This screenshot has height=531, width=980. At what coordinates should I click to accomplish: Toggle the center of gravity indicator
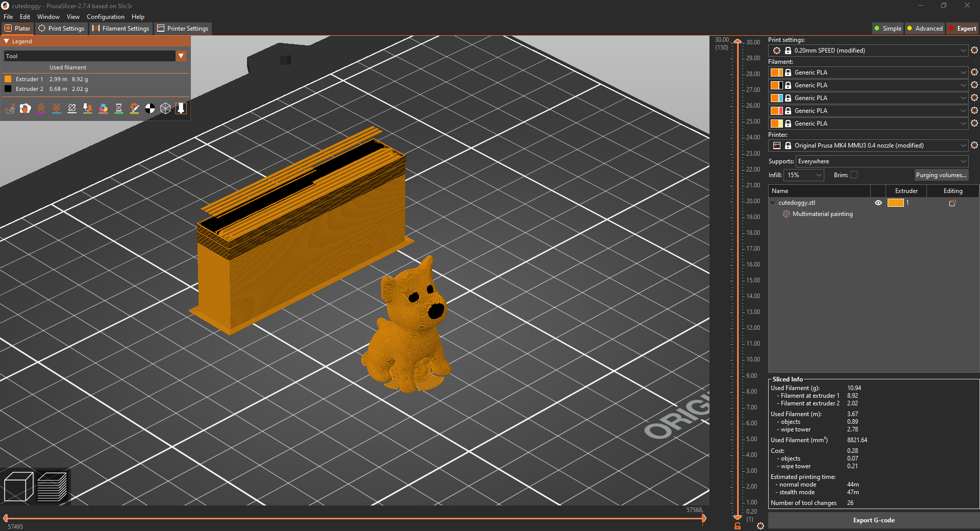pos(150,109)
